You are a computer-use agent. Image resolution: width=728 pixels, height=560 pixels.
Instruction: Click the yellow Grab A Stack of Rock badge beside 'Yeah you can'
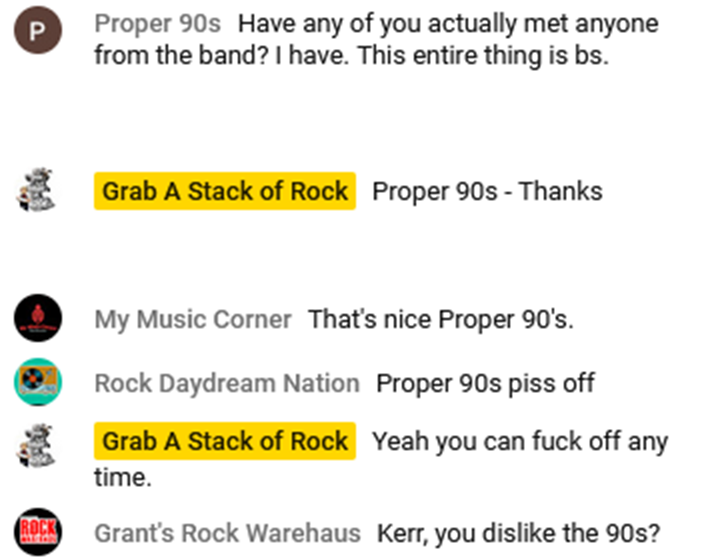225,441
